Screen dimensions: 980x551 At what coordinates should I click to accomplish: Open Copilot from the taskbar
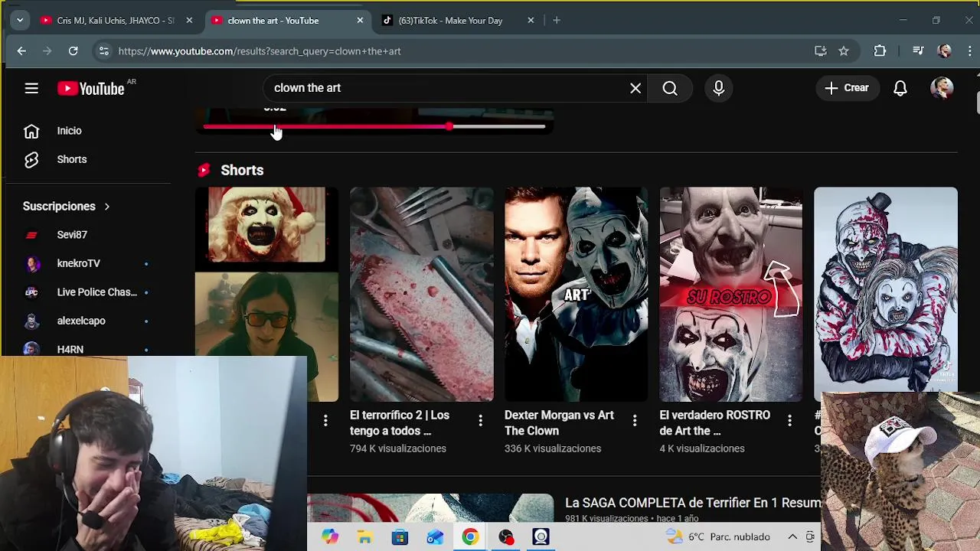point(330,537)
